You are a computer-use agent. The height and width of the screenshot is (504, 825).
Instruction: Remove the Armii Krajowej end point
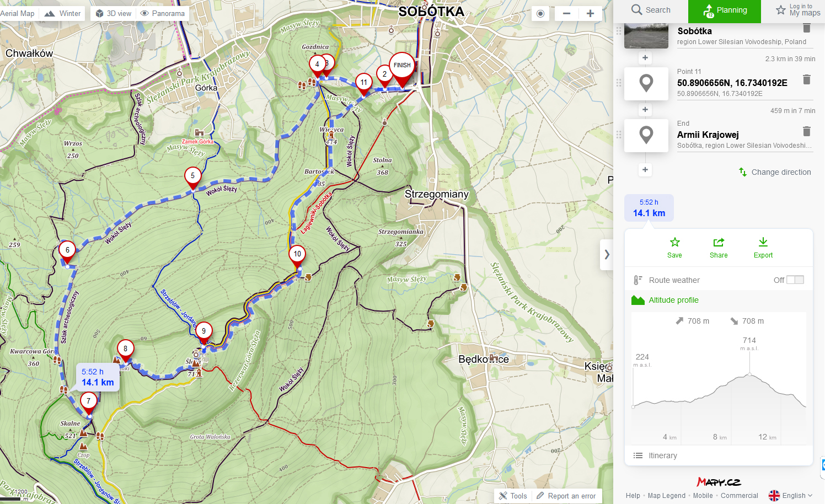point(806,131)
